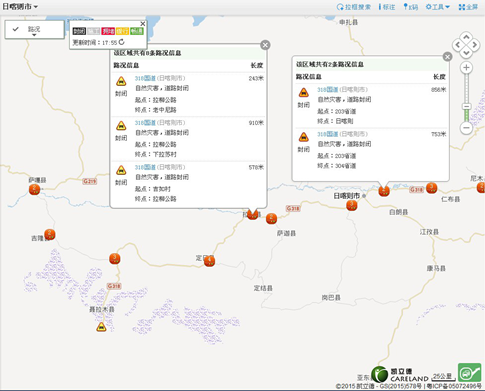This screenshot has height=391, width=485.
Task: Open the K码 location code tool
Action: 411,7
